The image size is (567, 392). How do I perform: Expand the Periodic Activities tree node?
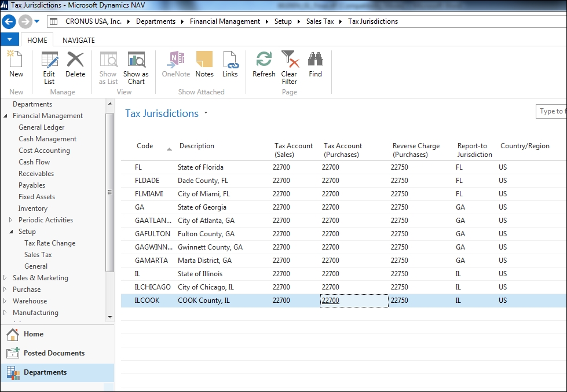(10, 220)
